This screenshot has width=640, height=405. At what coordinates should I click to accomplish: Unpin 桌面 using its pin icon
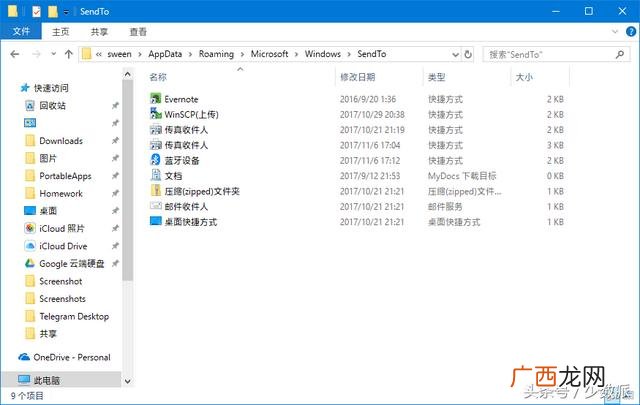click(x=115, y=211)
